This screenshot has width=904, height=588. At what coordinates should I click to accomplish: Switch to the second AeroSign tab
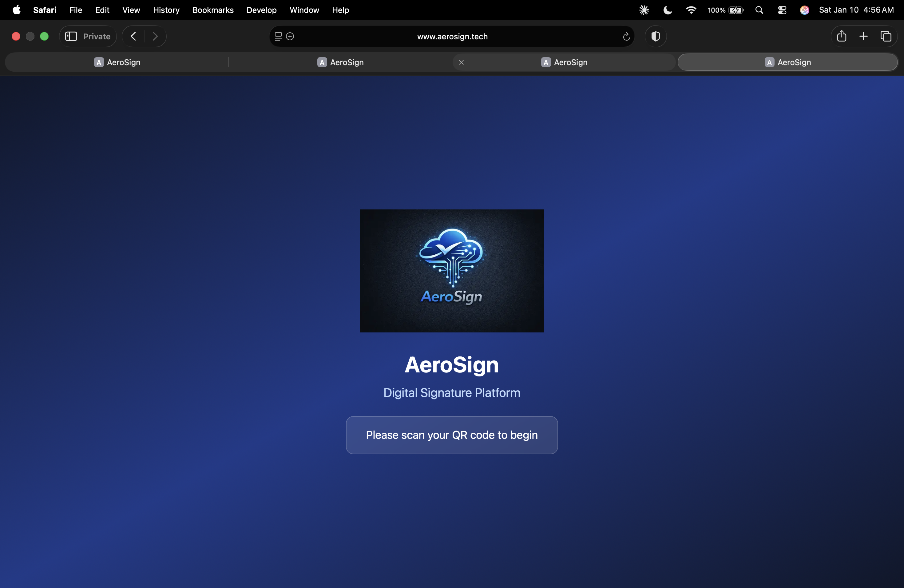(340, 62)
